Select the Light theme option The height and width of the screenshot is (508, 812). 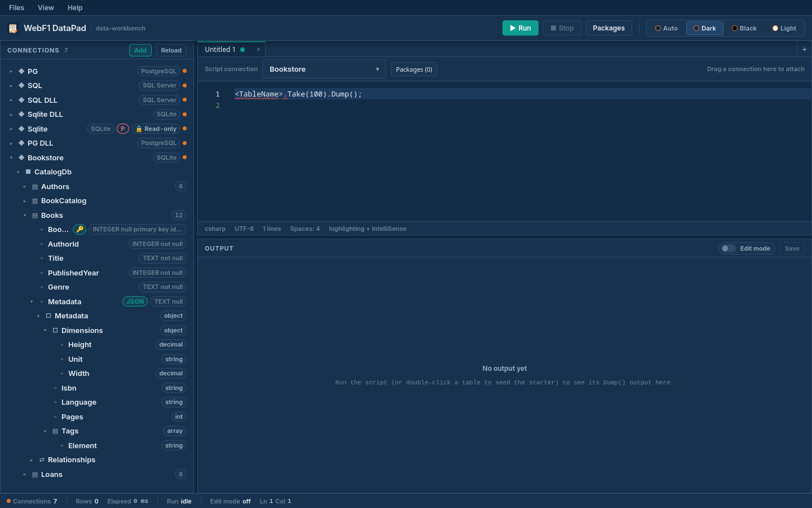coord(784,28)
